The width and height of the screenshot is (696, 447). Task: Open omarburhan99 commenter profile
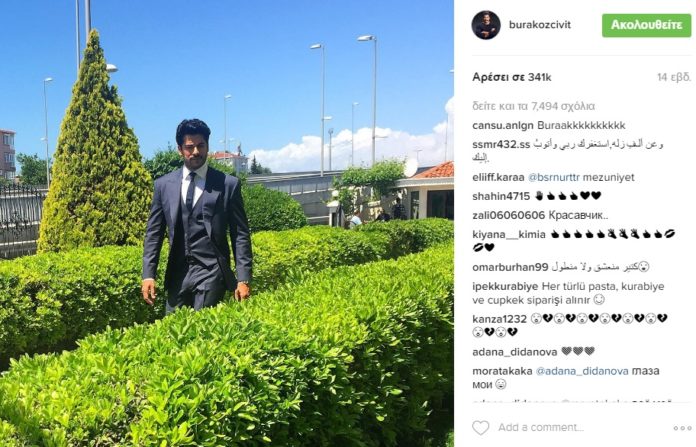[510, 267]
